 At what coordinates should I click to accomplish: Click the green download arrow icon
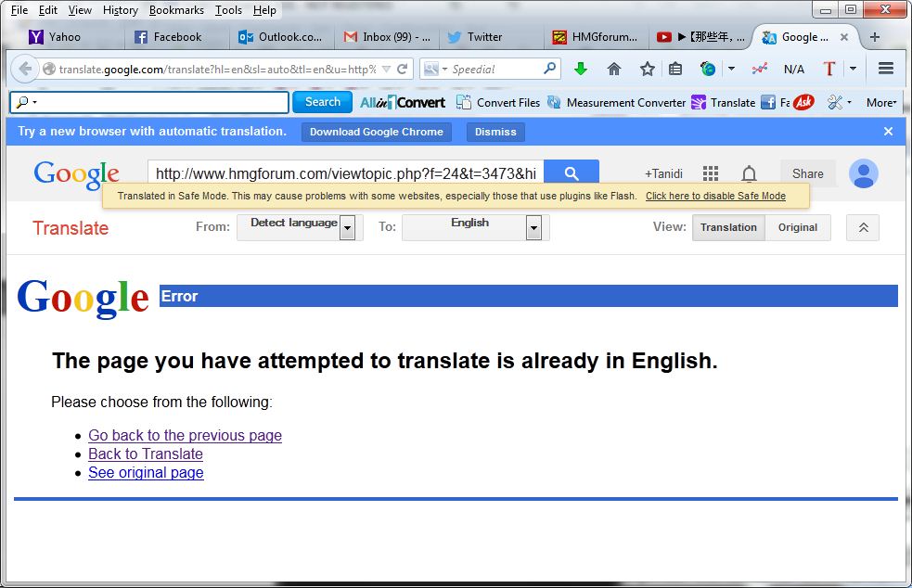click(581, 69)
